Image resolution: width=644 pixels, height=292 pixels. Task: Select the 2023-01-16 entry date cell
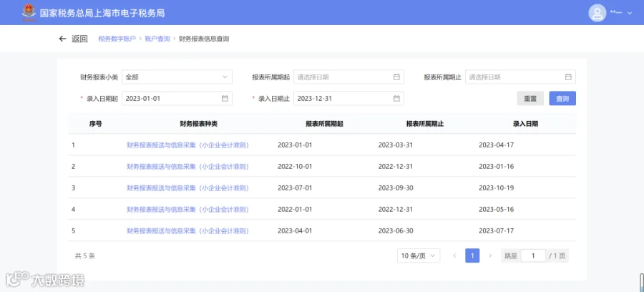point(496,166)
